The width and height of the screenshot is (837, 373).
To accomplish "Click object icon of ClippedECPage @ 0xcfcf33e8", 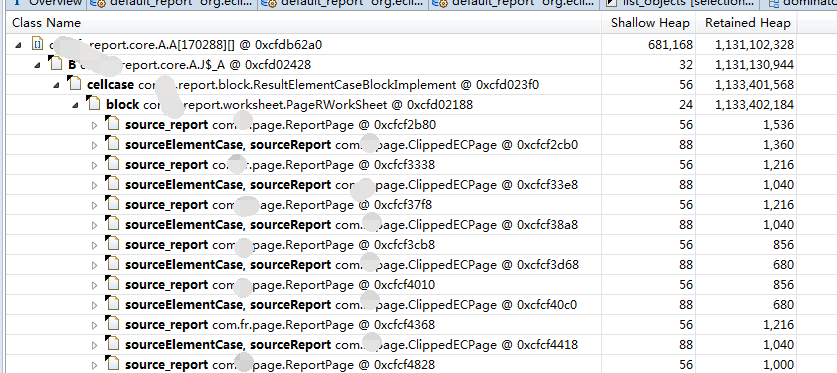I will 112,184.
